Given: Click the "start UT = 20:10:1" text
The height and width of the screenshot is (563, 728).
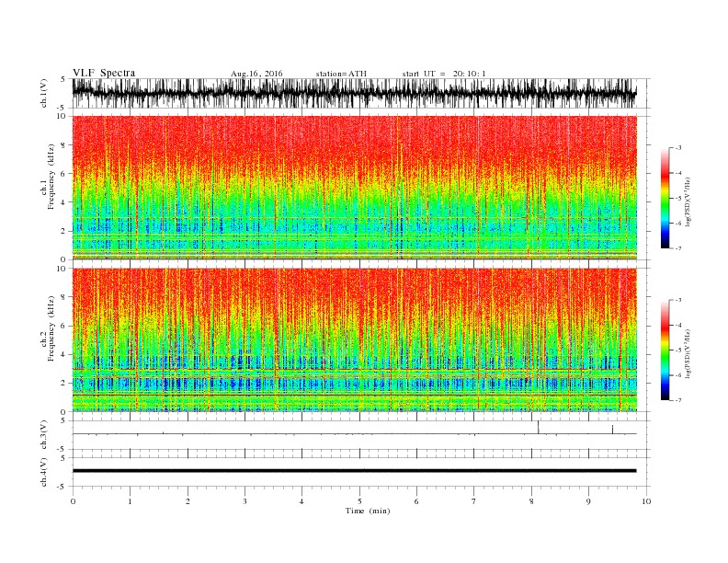Looking at the screenshot, I should click(x=444, y=74).
